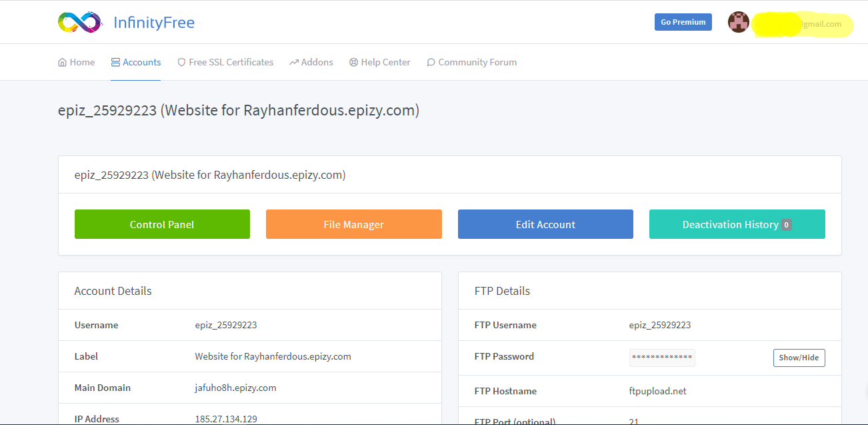Open the Accounts navigation tab
The height and width of the screenshot is (425, 868).
click(136, 62)
